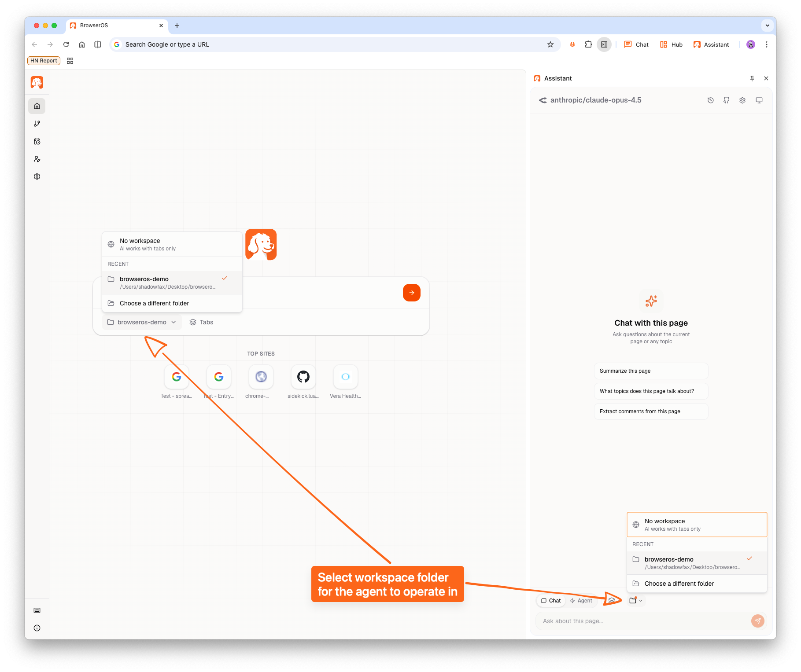Open the scheduled tasks icon in sidebar

[37, 141]
